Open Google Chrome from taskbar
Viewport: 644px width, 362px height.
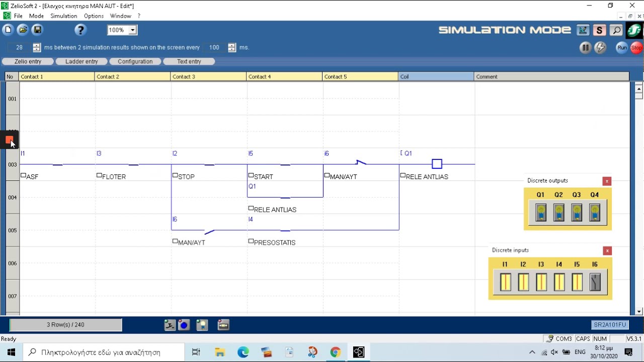(335, 352)
